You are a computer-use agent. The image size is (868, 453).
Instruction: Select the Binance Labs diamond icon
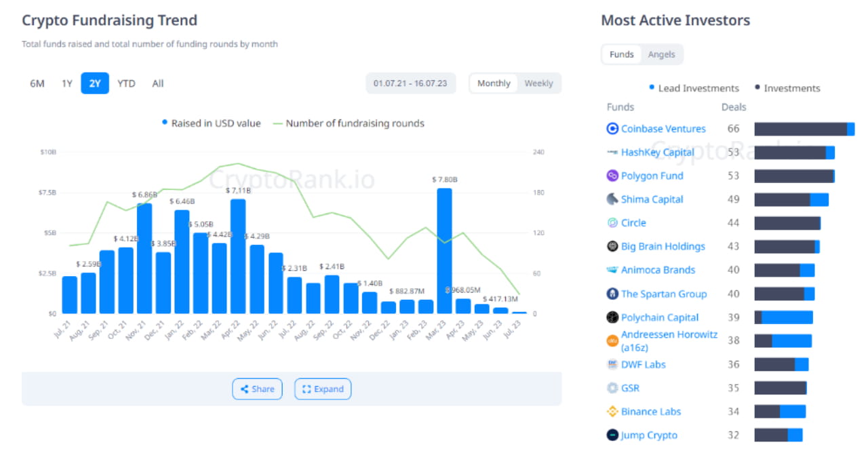[x=612, y=411]
